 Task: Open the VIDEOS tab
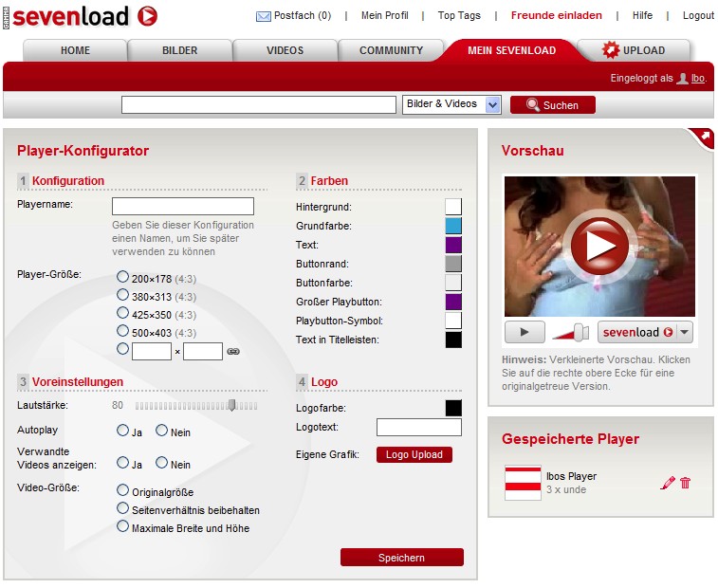tap(285, 50)
